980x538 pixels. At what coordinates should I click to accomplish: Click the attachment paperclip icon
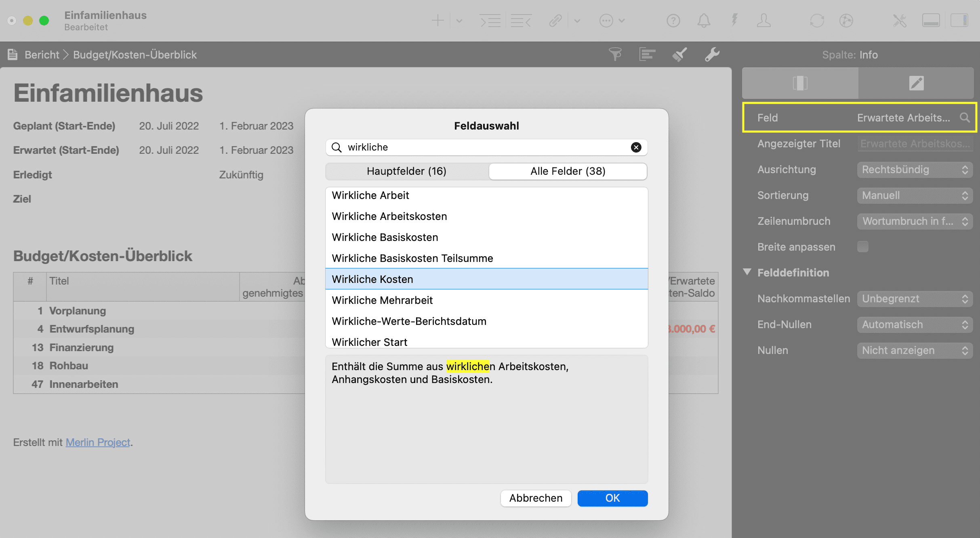555,21
